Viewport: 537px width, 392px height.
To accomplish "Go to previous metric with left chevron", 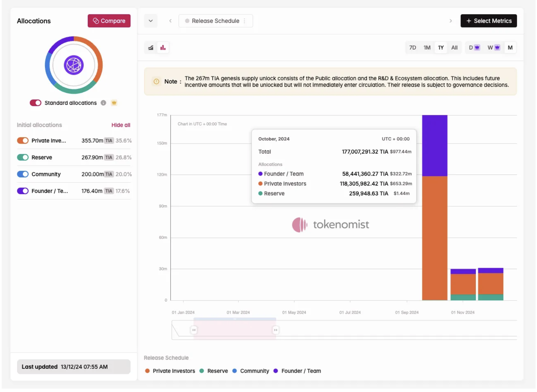I will click(x=170, y=21).
